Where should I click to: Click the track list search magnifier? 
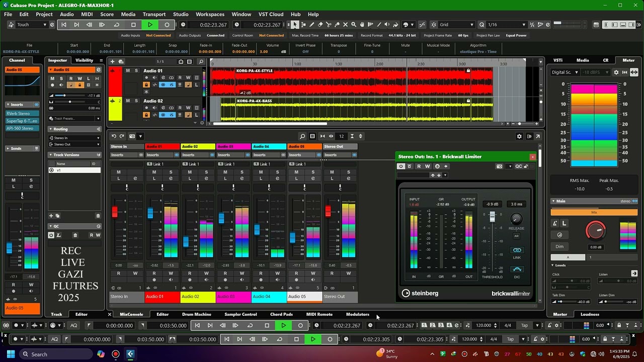point(201,62)
